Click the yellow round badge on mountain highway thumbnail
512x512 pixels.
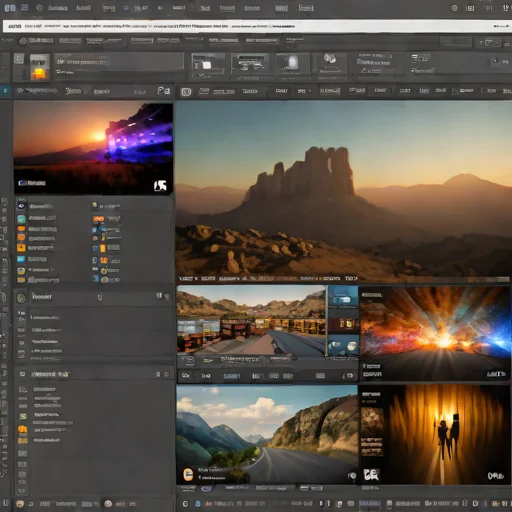[x=188, y=474]
